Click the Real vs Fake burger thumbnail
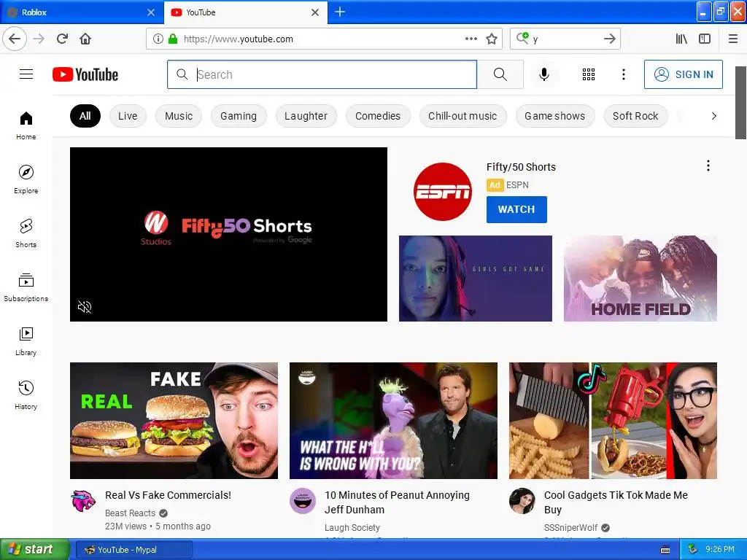 (174, 421)
